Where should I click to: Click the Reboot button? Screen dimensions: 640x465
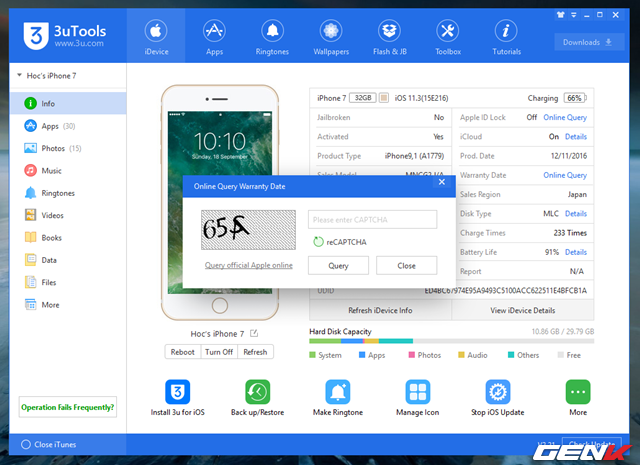(x=182, y=352)
